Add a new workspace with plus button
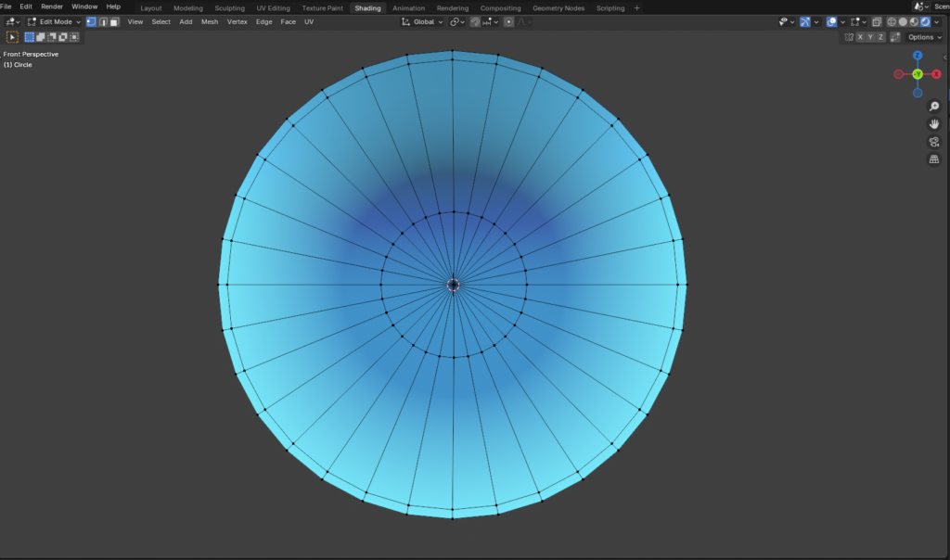Screen dimensions: 950x560 click(636, 8)
